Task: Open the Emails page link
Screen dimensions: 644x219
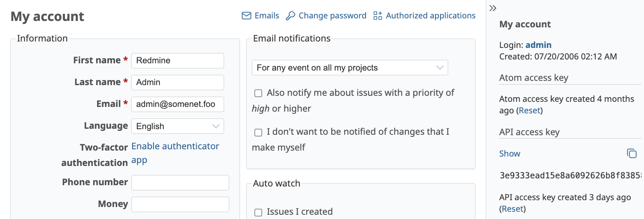Action: (x=267, y=16)
